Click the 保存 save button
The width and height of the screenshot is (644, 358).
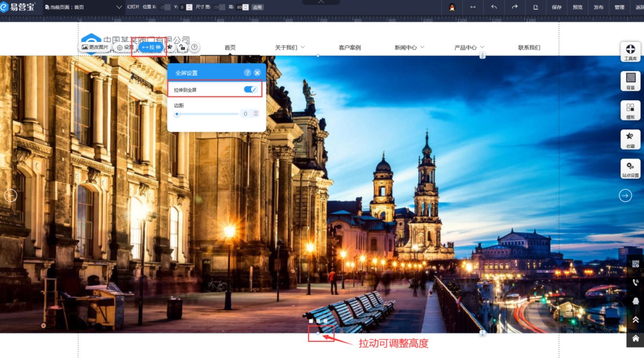coord(557,7)
